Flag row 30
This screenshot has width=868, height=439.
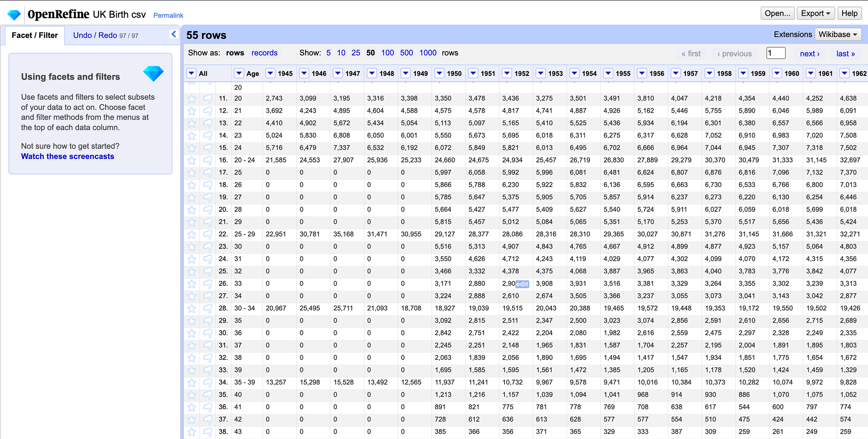point(208,333)
